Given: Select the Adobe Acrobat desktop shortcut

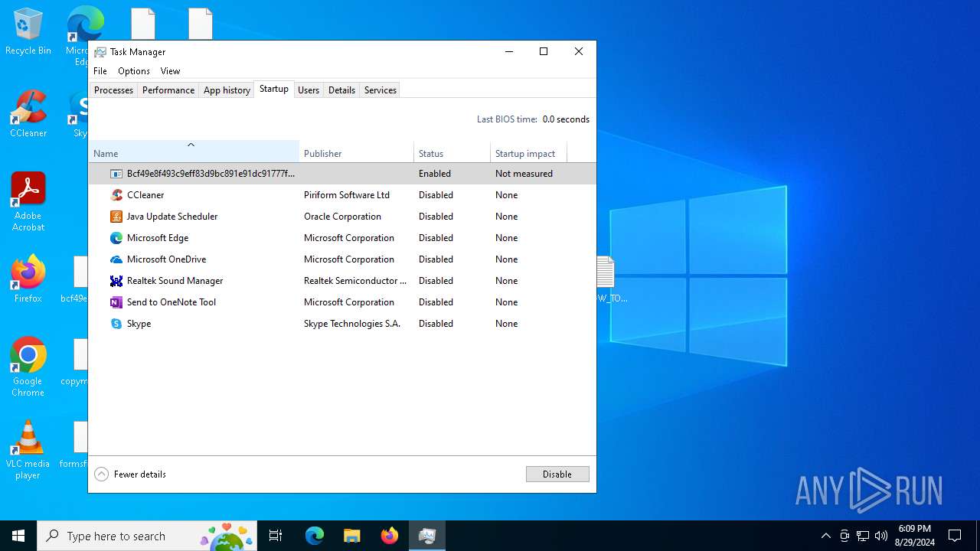Looking at the screenshot, I should coord(28,201).
